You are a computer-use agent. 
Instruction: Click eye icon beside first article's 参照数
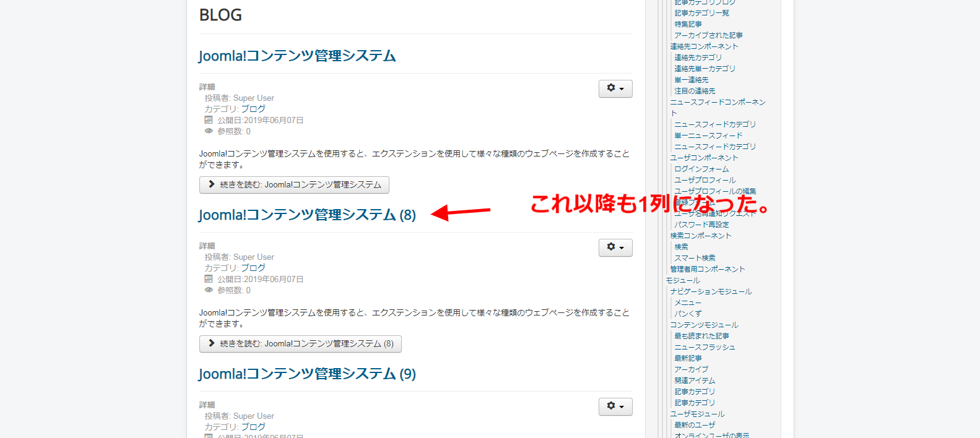pyautogui.click(x=209, y=131)
